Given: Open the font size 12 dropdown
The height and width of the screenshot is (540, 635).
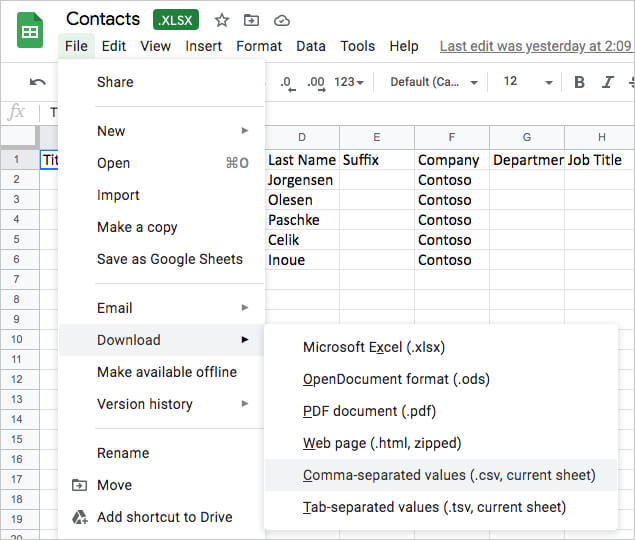Looking at the screenshot, I should tap(522, 82).
